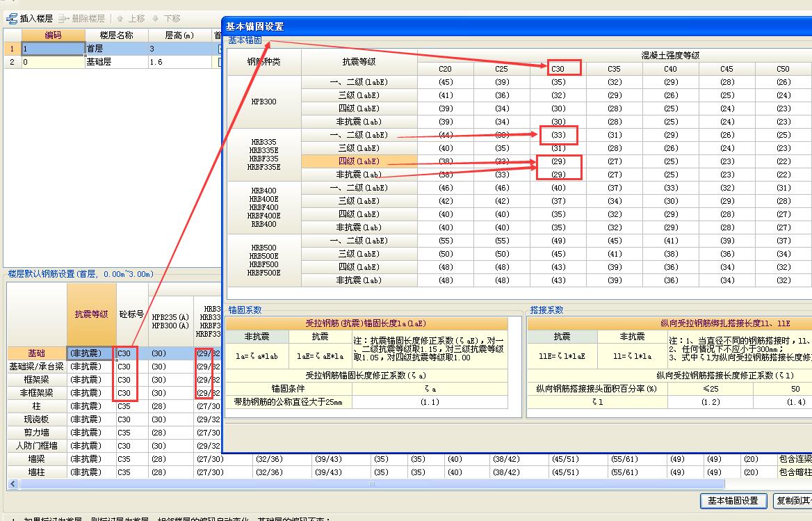Viewport: 812px width, 521px height.
Task: Click the C30 concrete grade column header
Action: (x=558, y=69)
